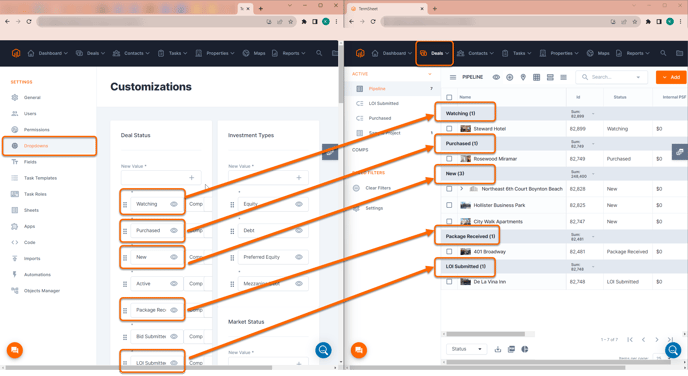Switch to grid view icon in Pipeline toolbar

coord(536,77)
